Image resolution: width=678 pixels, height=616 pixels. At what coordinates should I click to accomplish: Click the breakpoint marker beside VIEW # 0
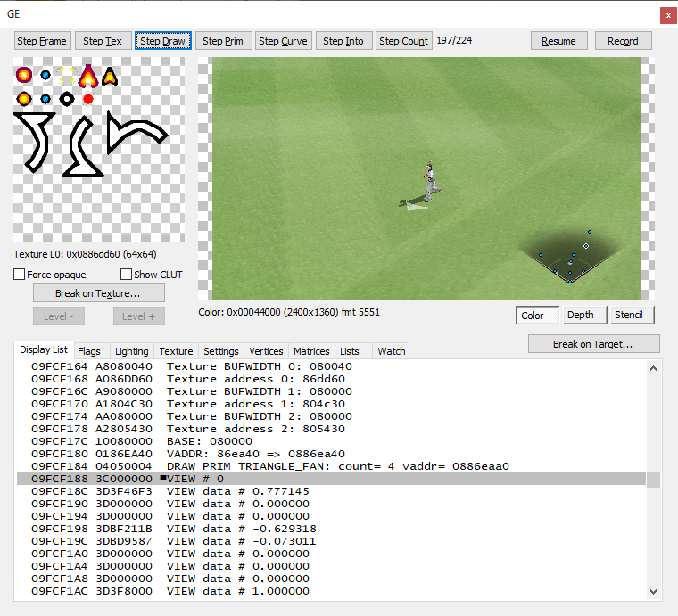tap(163, 478)
